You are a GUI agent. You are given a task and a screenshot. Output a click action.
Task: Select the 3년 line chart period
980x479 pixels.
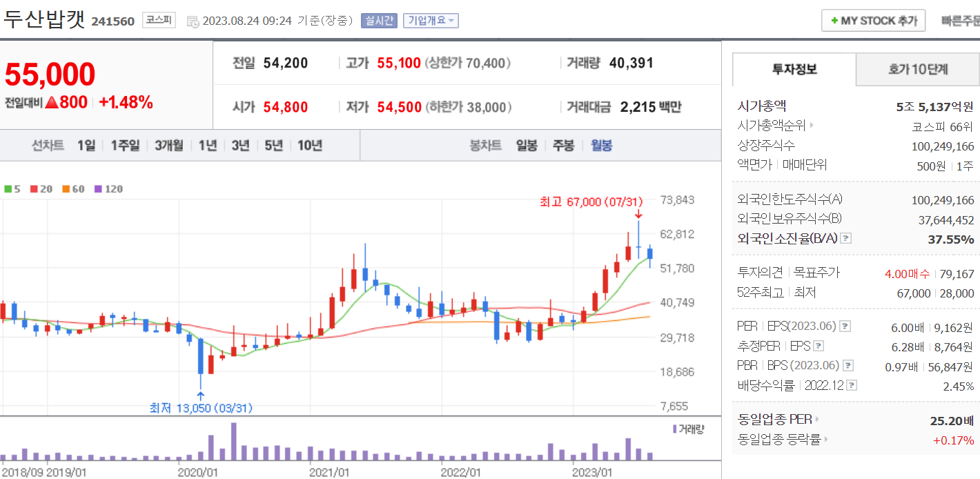[x=240, y=146]
